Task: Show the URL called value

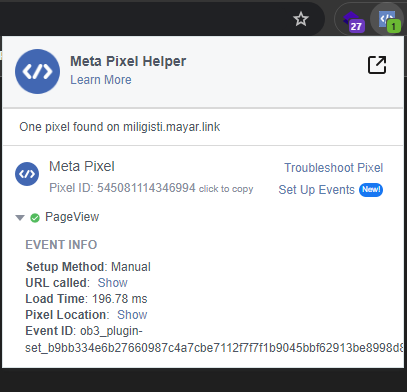Action: click(x=112, y=283)
